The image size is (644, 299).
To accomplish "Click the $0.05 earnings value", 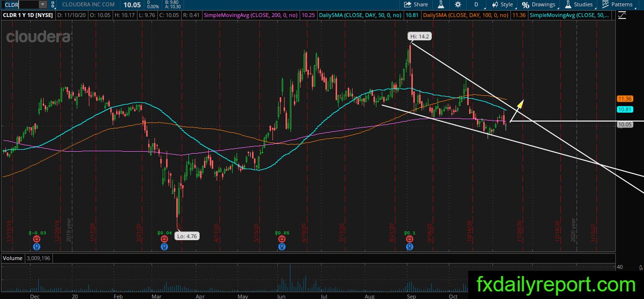I will tap(282, 233).
